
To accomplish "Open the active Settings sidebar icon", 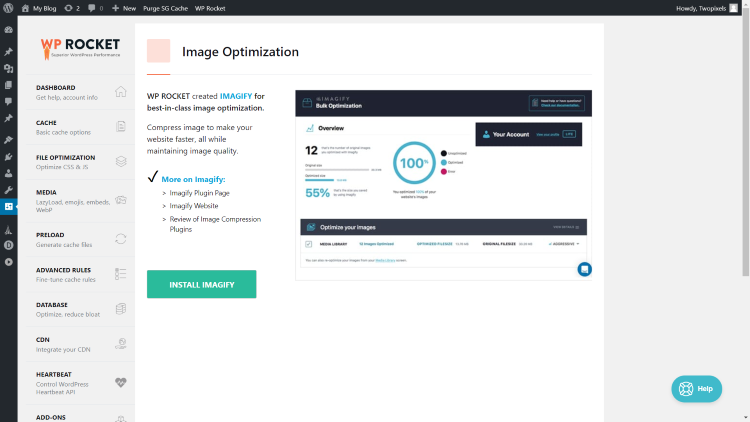I will click(x=9, y=207).
